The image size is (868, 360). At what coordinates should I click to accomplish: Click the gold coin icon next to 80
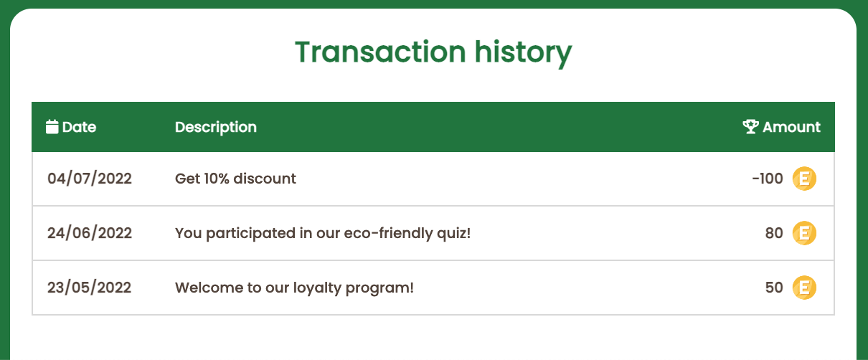pyautogui.click(x=804, y=233)
